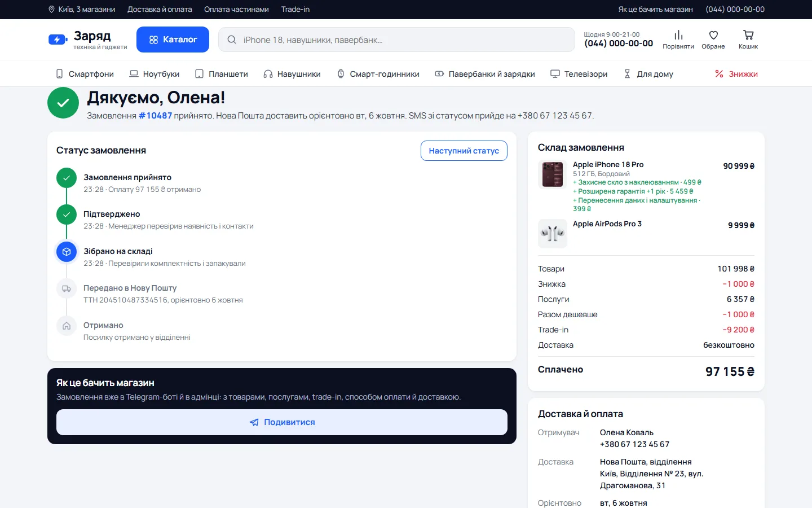
Task: Click the header phone number (044) 000-00-00
Action: [x=619, y=43]
